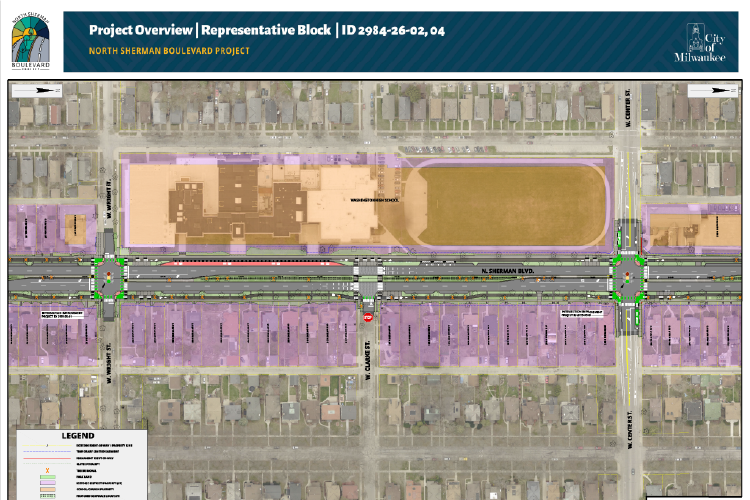Click the "N. SHERMAN BLVD." street label
The width and height of the screenshot is (750, 500).
tap(507, 271)
